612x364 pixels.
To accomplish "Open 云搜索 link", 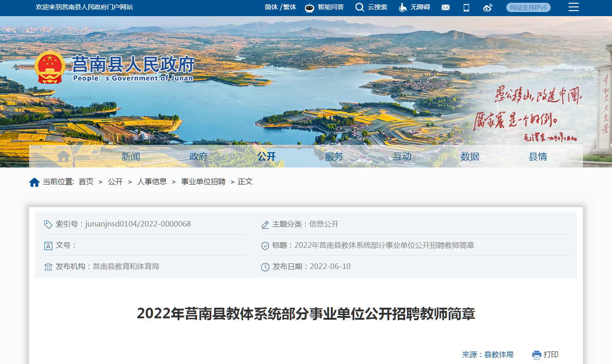I will pyautogui.click(x=378, y=7).
